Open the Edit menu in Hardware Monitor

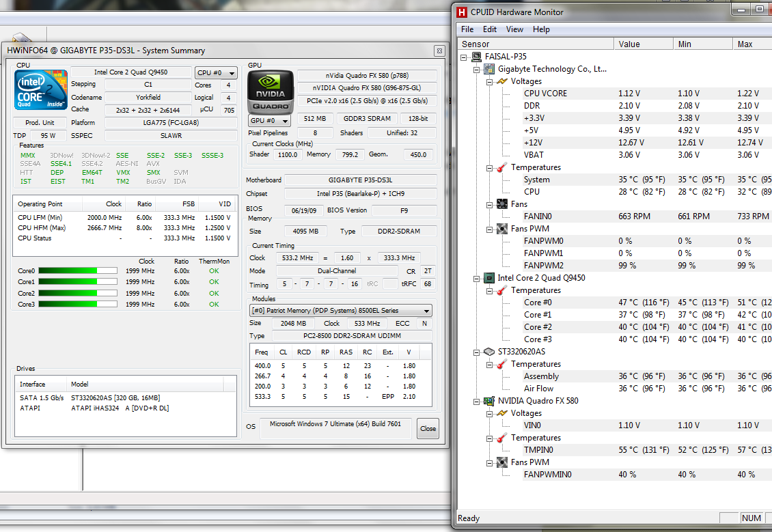click(489, 29)
